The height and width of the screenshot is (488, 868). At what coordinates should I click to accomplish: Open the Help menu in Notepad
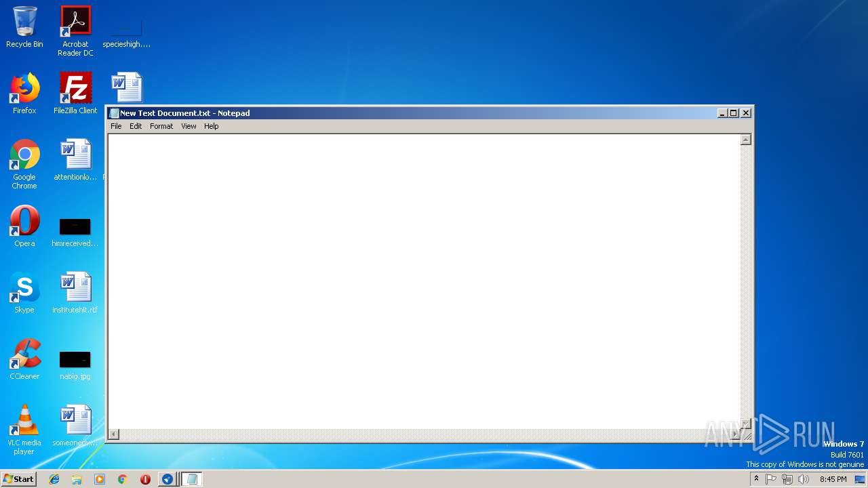(x=212, y=126)
